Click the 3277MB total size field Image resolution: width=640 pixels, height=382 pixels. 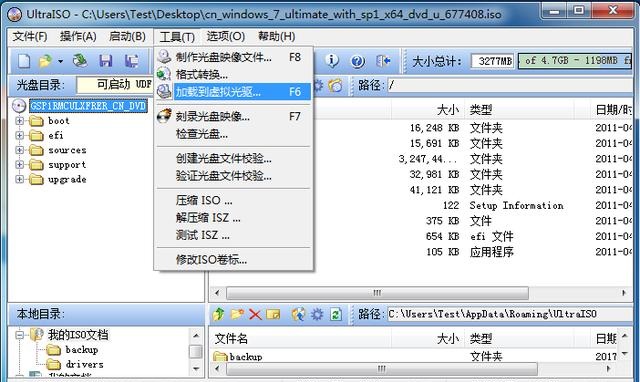(x=493, y=61)
